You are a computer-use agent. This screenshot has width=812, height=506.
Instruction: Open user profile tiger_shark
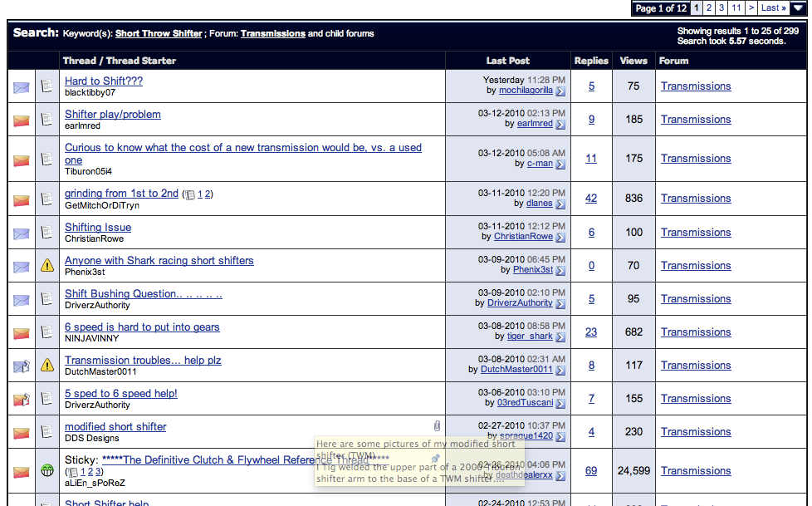pos(530,336)
